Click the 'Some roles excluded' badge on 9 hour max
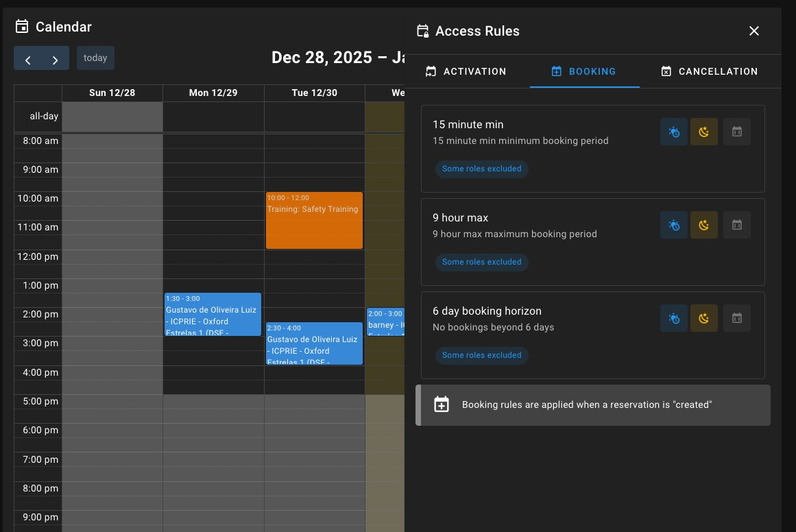The image size is (796, 532). click(x=481, y=262)
